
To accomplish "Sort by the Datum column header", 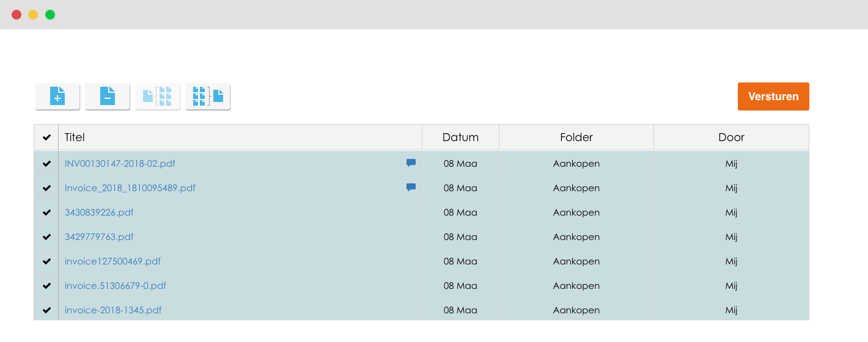I will point(460,137).
